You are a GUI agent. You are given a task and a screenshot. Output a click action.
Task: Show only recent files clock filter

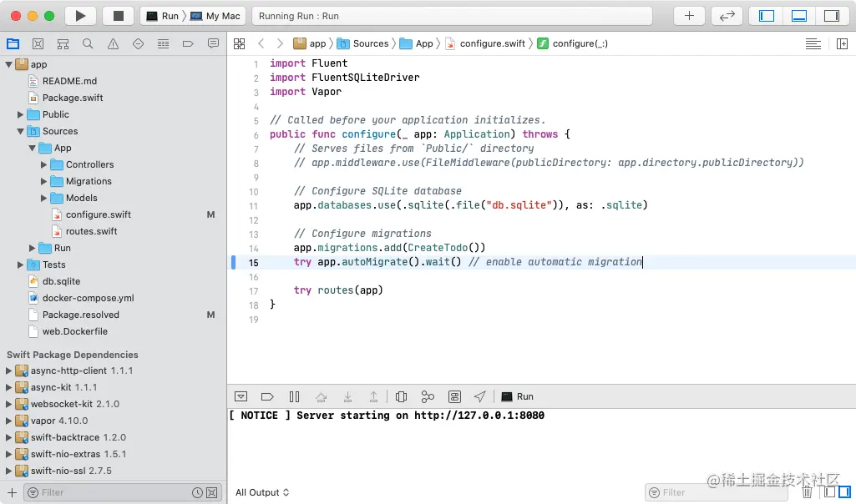coord(198,492)
